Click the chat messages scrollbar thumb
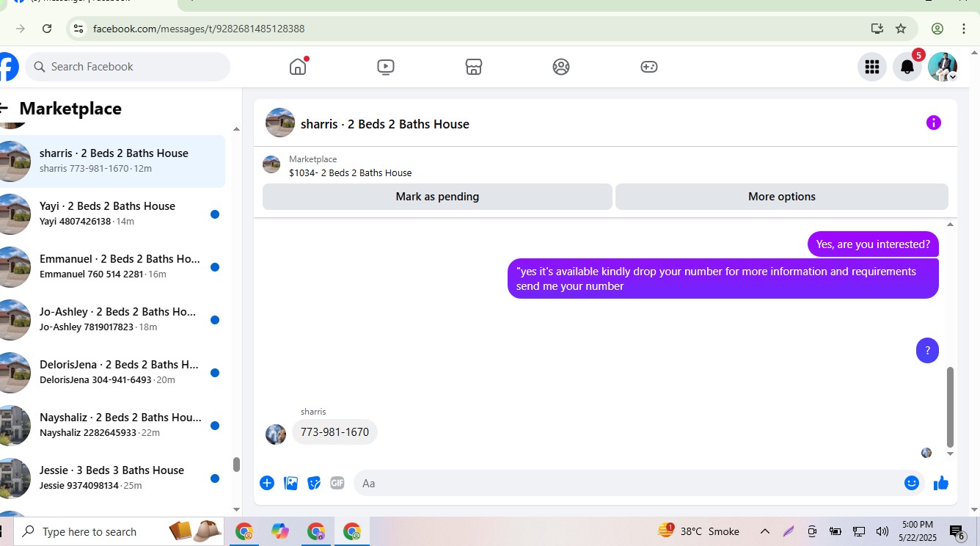980x546 pixels. (x=951, y=407)
